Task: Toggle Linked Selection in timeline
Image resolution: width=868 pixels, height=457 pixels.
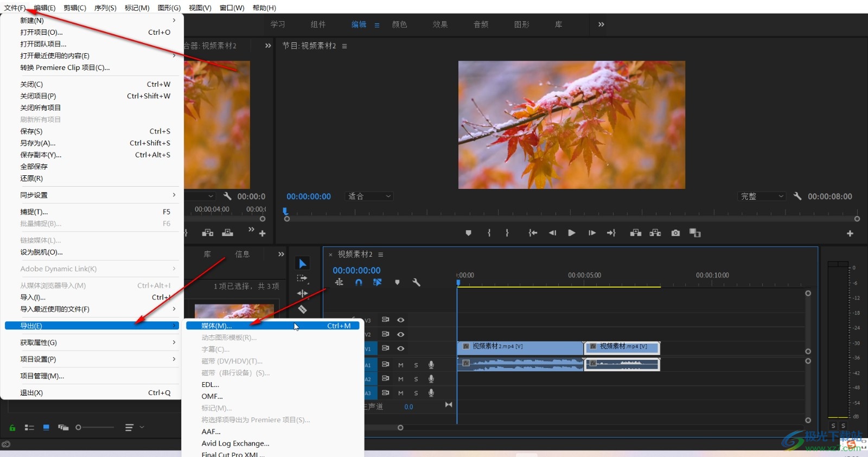Action: coord(378,282)
